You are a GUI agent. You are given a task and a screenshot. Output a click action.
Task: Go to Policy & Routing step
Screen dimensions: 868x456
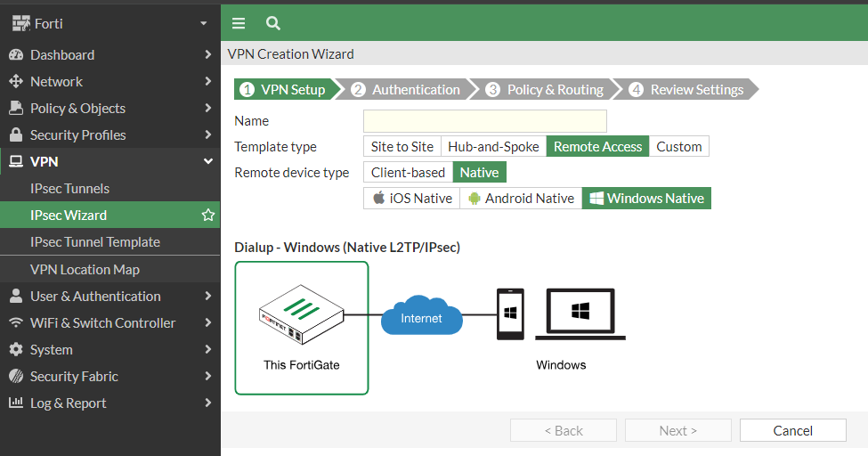tap(545, 89)
